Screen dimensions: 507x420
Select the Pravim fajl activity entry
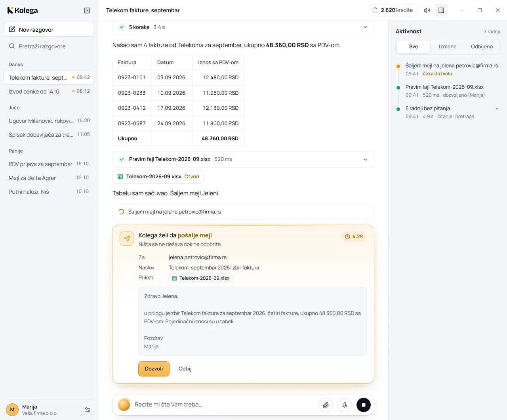[448, 91]
